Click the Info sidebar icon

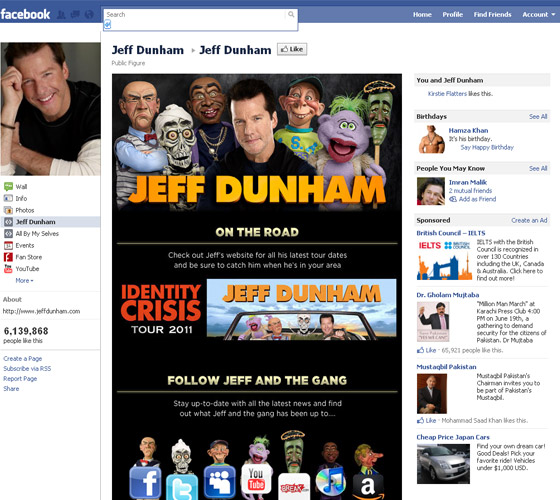[x=8, y=198]
